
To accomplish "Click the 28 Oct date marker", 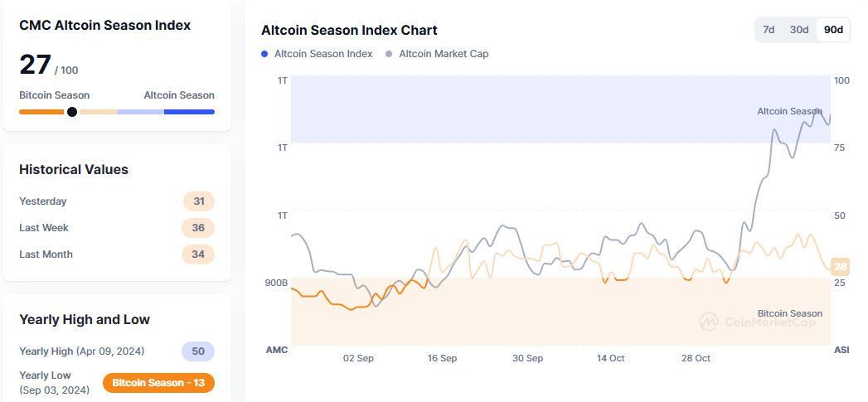I will (696, 358).
